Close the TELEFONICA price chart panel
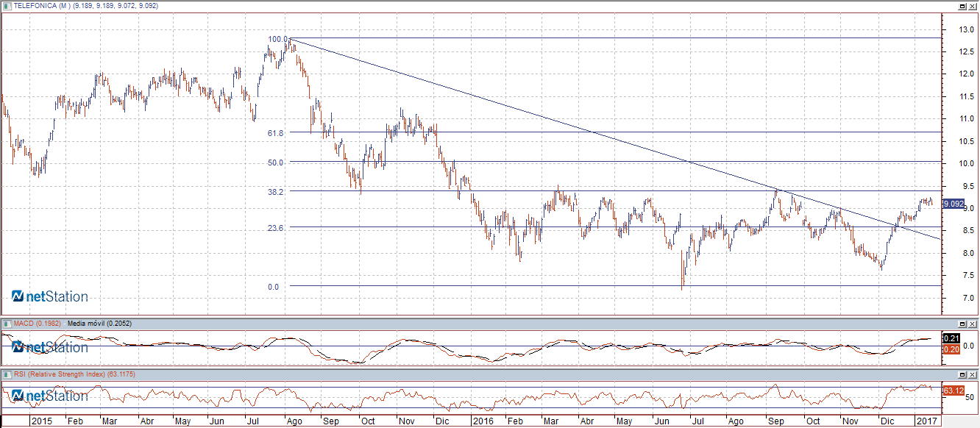The width and height of the screenshot is (980, 428). [973, 6]
